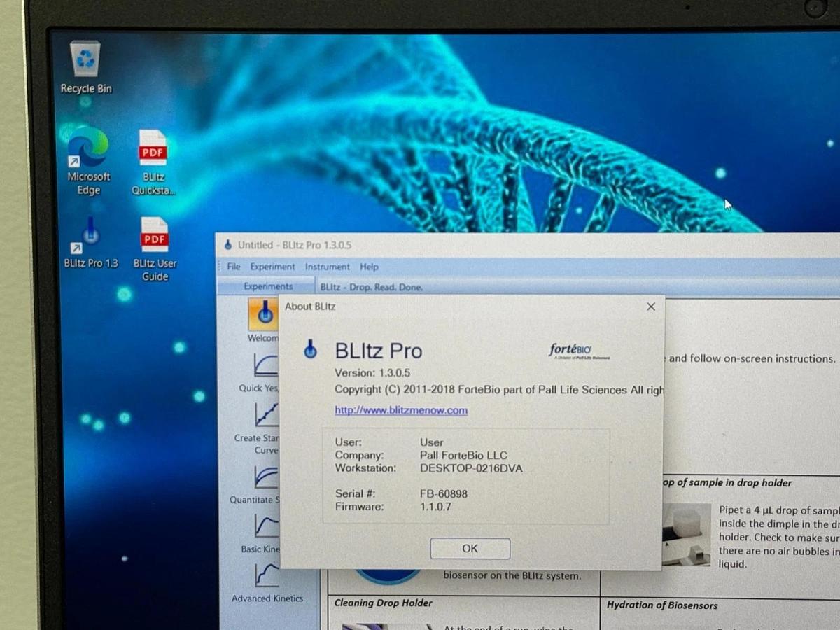Open the Help menu
Screen dimensions: 840x630
369,267
